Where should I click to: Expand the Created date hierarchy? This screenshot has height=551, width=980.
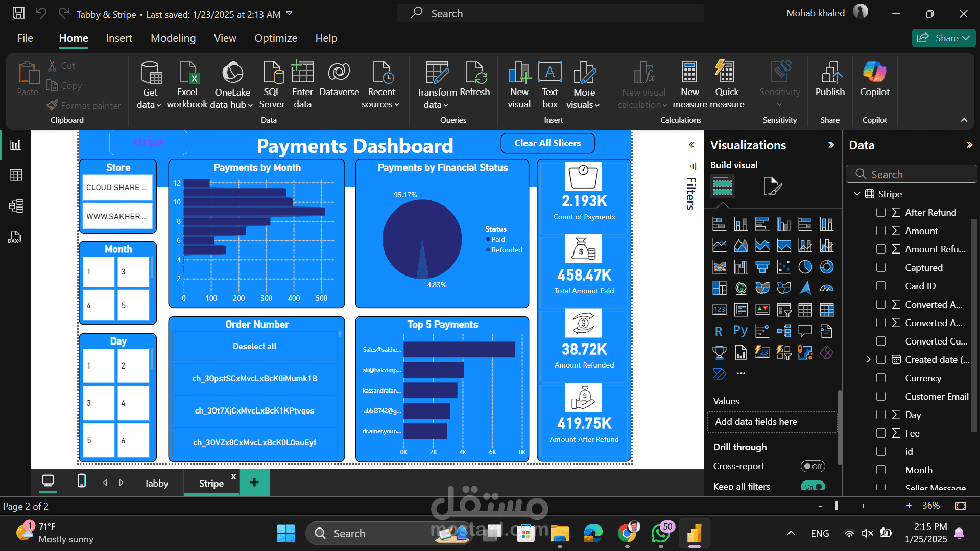pos(868,359)
